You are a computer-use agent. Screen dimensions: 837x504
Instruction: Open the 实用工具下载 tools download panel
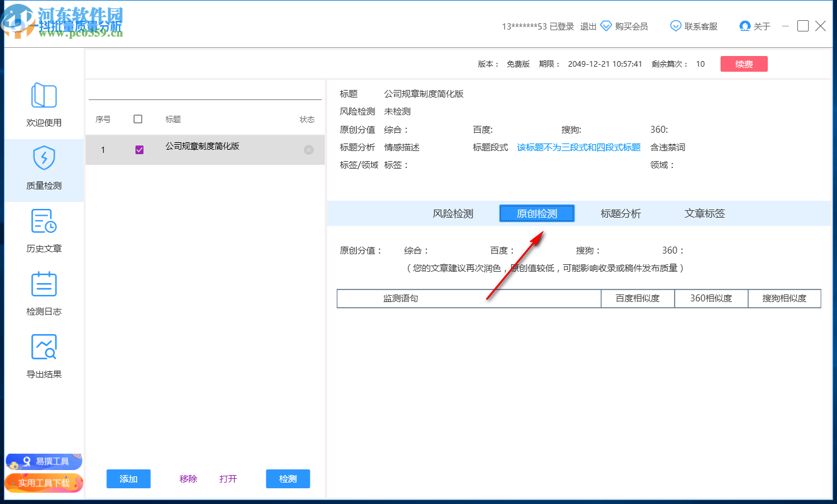click(x=44, y=483)
